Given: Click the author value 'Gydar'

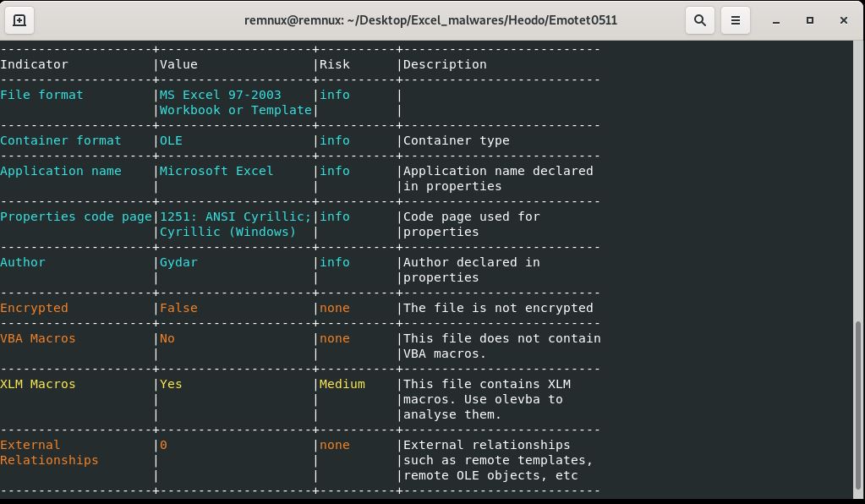Looking at the screenshot, I should coord(178,262).
